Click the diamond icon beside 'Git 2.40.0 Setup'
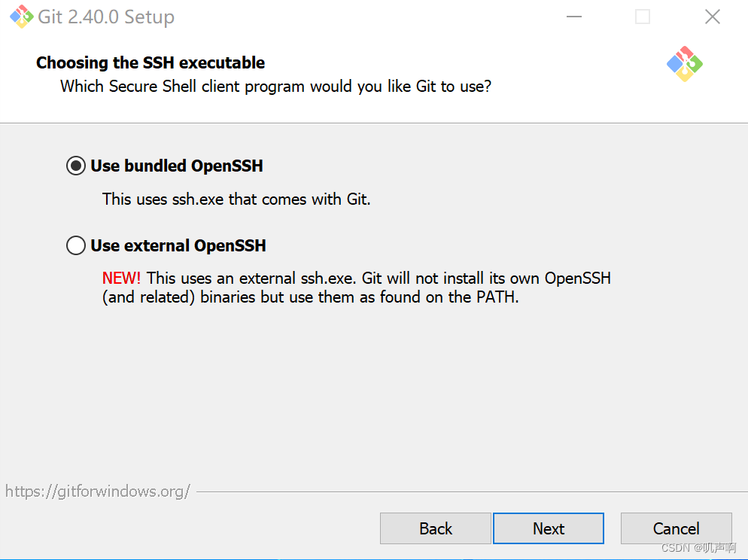This screenshot has height=560, width=748. point(20,16)
